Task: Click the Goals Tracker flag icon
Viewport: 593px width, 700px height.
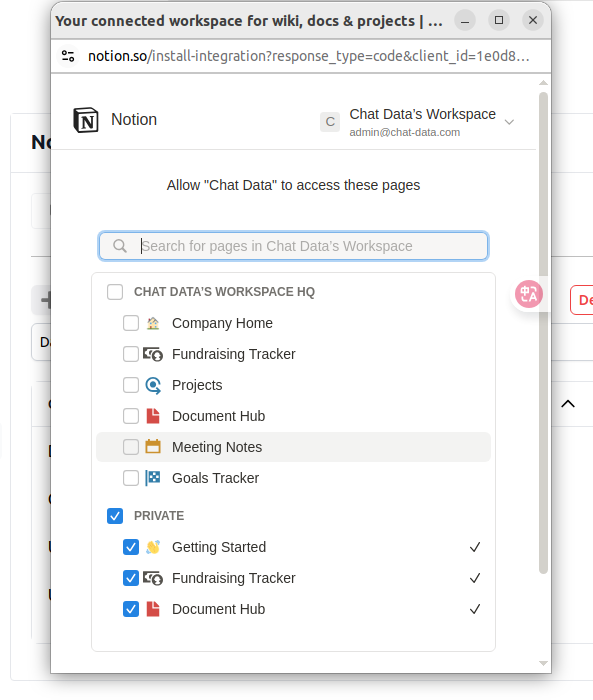Action: pos(153,478)
